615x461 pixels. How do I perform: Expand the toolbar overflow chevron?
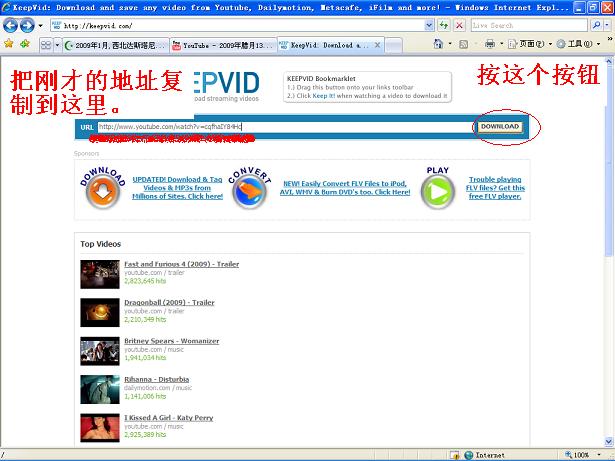610,39
